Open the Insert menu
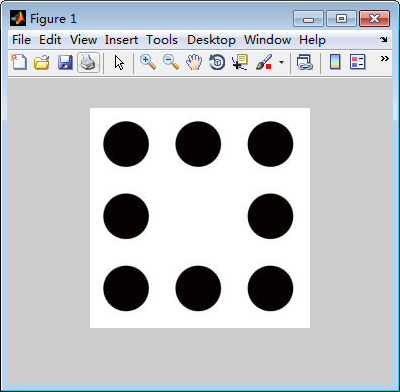Image resolution: width=400 pixels, height=392 pixels. [121, 40]
